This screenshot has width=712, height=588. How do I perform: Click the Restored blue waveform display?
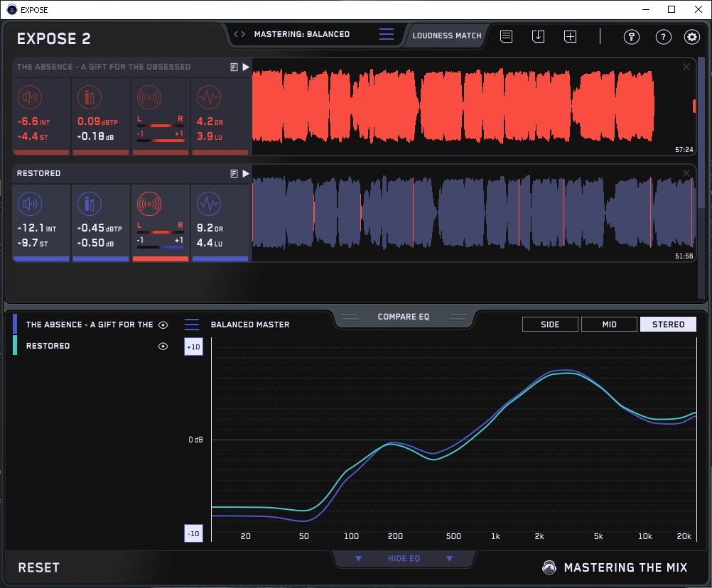coord(473,213)
